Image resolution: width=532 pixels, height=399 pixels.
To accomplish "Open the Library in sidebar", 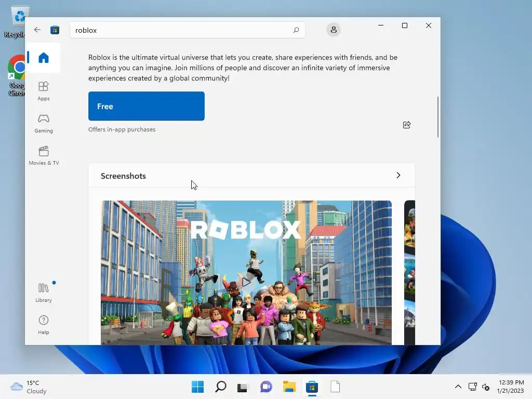I will tap(44, 292).
